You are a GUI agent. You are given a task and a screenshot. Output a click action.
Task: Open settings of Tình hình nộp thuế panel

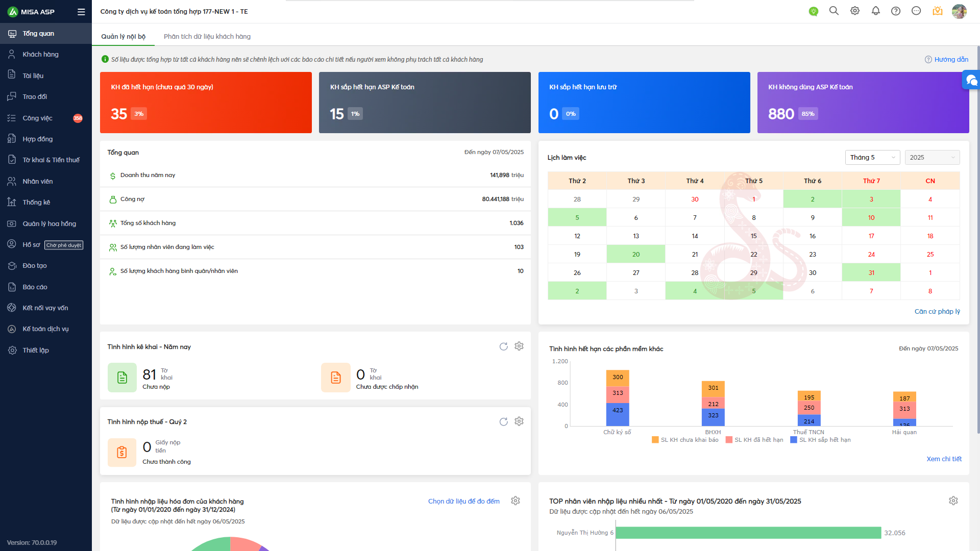(519, 421)
